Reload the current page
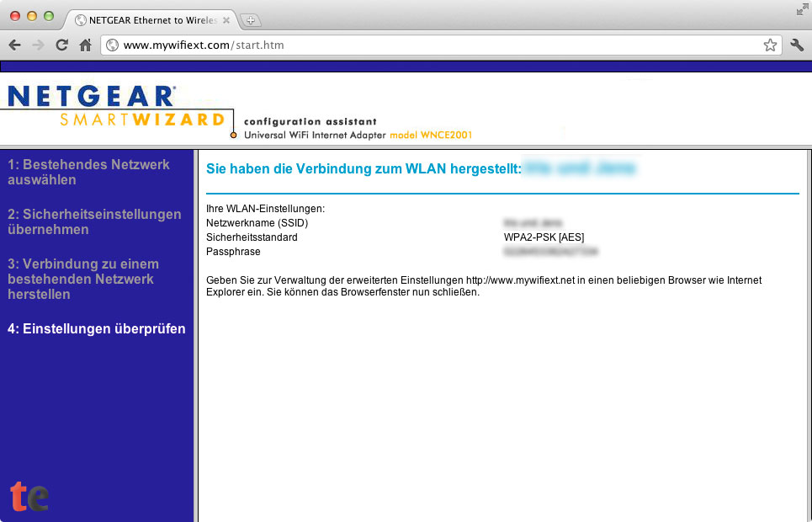This screenshot has width=812, height=522. (61, 45)
